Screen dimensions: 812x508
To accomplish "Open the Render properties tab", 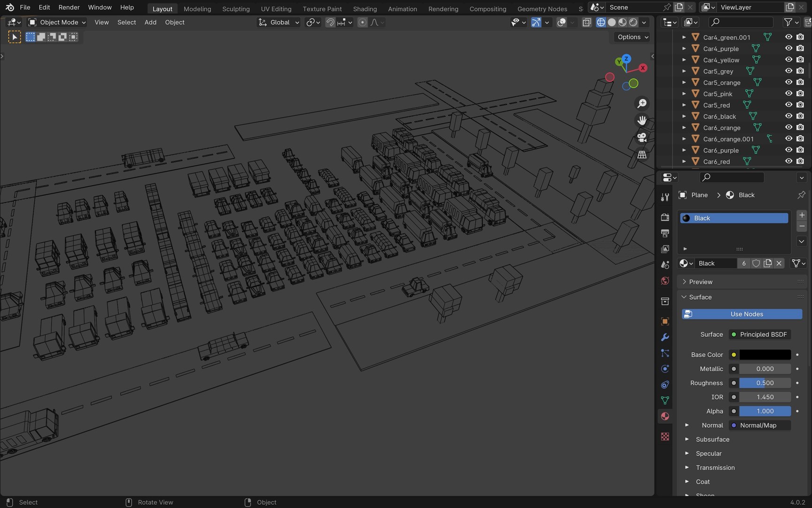I will point(665,217).
